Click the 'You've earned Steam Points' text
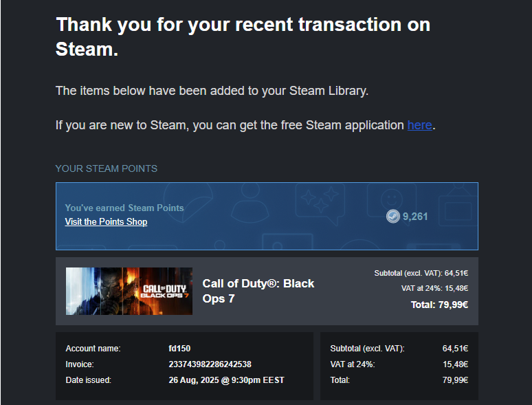This screenshot has height=405, width=532. [x=124, y=208]
